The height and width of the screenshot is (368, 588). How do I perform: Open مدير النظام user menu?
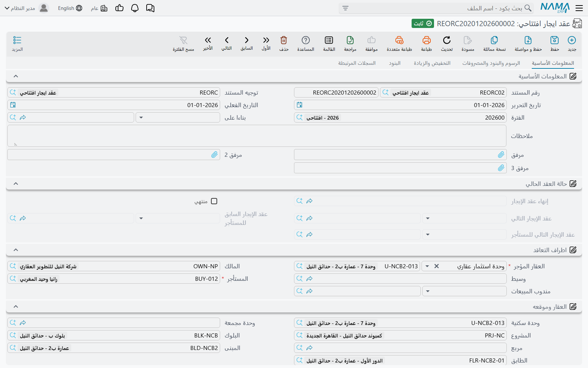26,8
